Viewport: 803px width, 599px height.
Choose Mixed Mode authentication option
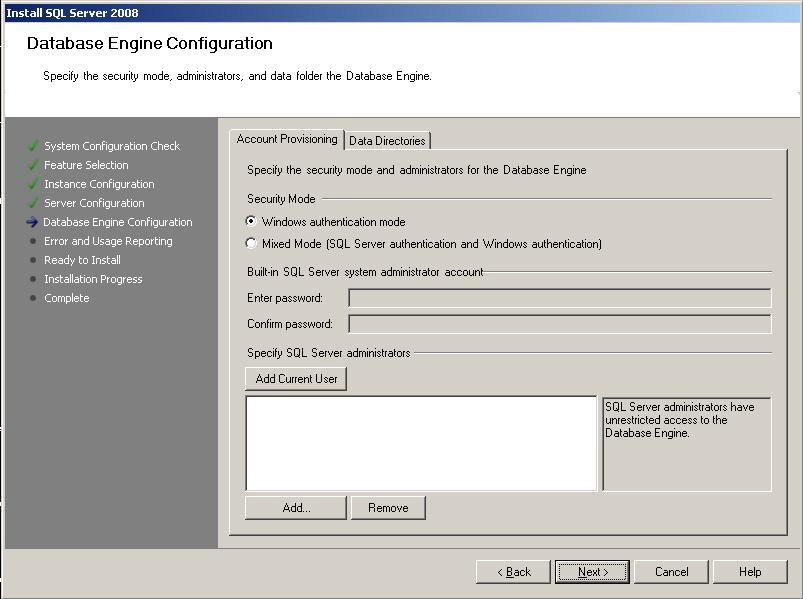click(251, 243)
